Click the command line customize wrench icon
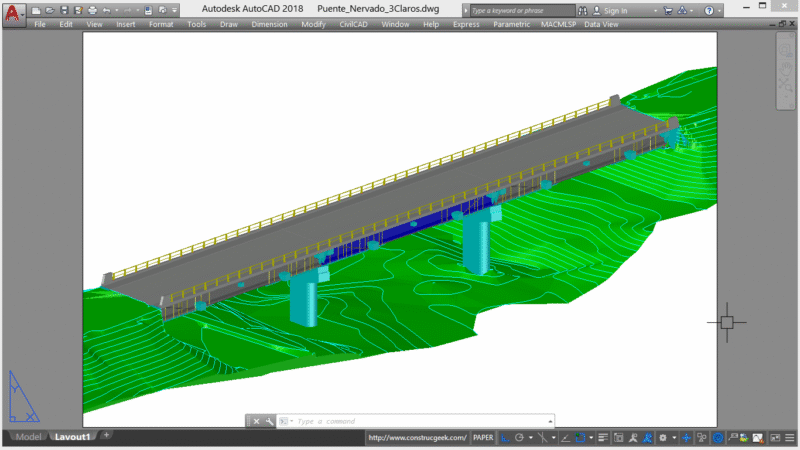This screenshot has width=800, height=450. click(269, 421)
